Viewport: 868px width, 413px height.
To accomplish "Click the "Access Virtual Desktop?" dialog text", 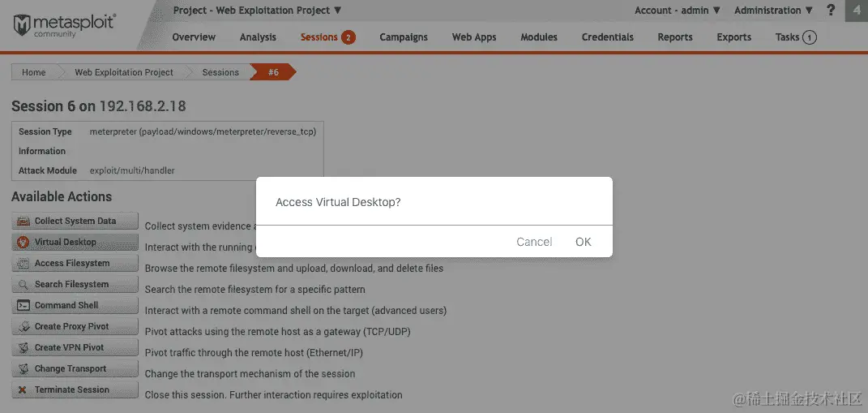I will (x=338, y=202).
